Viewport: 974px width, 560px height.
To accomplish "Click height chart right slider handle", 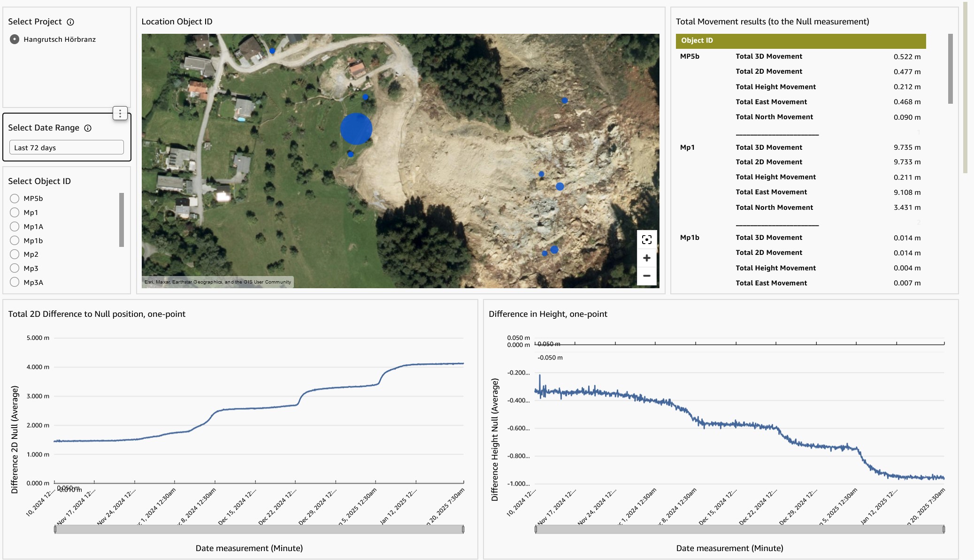I will coord(943,529).
